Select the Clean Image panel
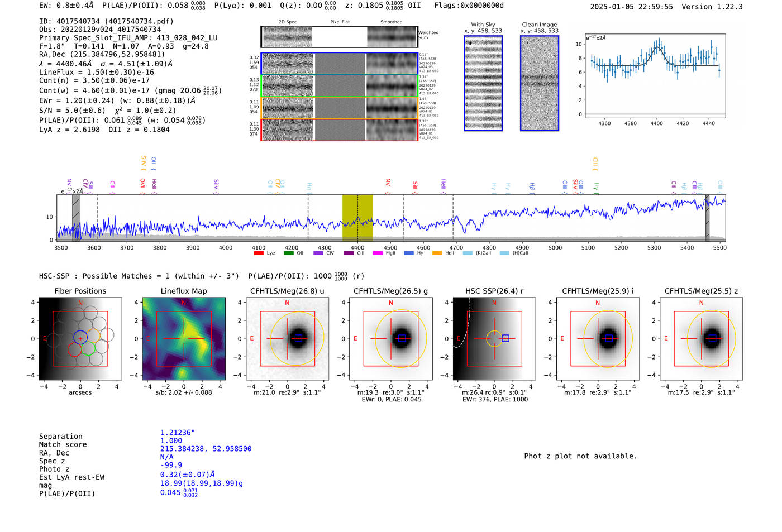This screenshot has height=532, width=782. coord(540,83)
